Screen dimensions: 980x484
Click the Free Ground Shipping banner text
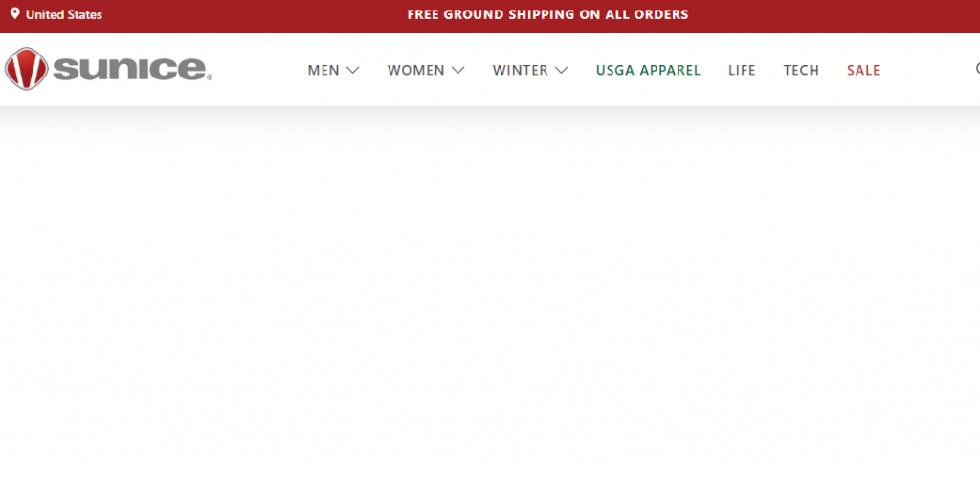click(547, 14)
